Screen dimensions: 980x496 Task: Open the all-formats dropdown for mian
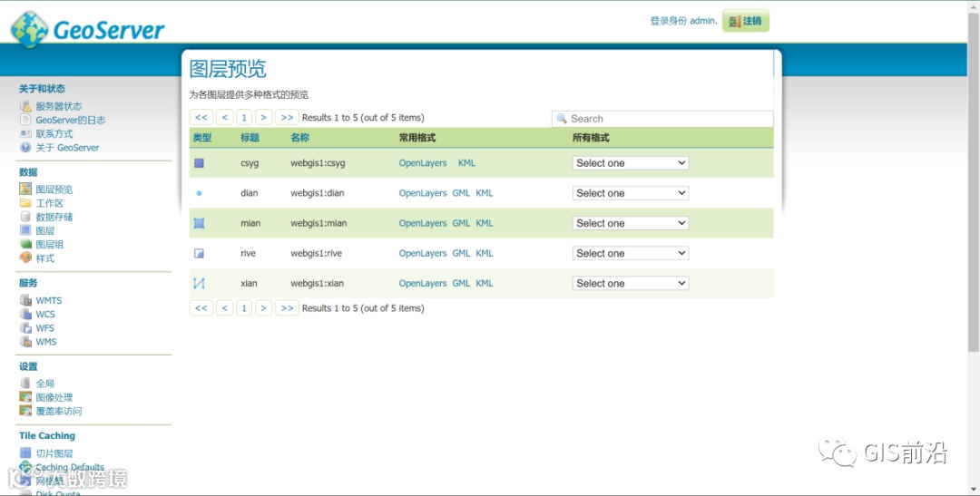click(631, 223)
